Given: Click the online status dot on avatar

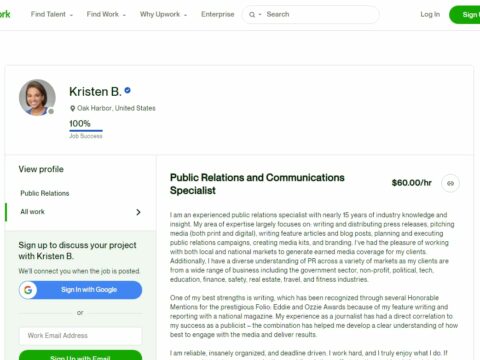Looking at the screenshot, I should point(51,111).
